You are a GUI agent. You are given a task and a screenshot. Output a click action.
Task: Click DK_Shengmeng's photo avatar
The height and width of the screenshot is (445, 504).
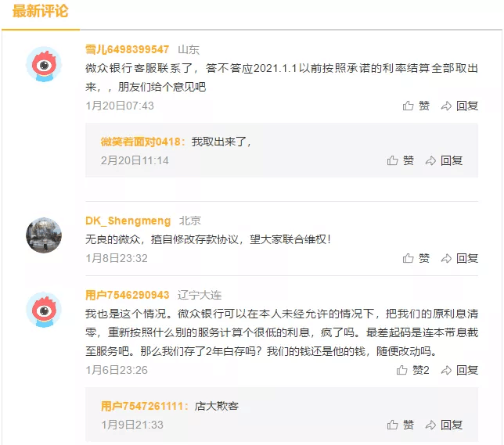coord(45,235)
